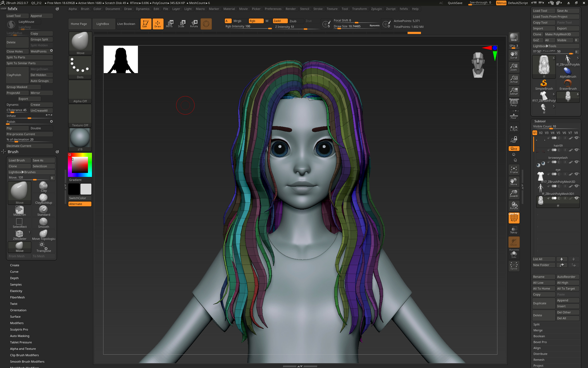Open the Texture menu

[332, 9]
